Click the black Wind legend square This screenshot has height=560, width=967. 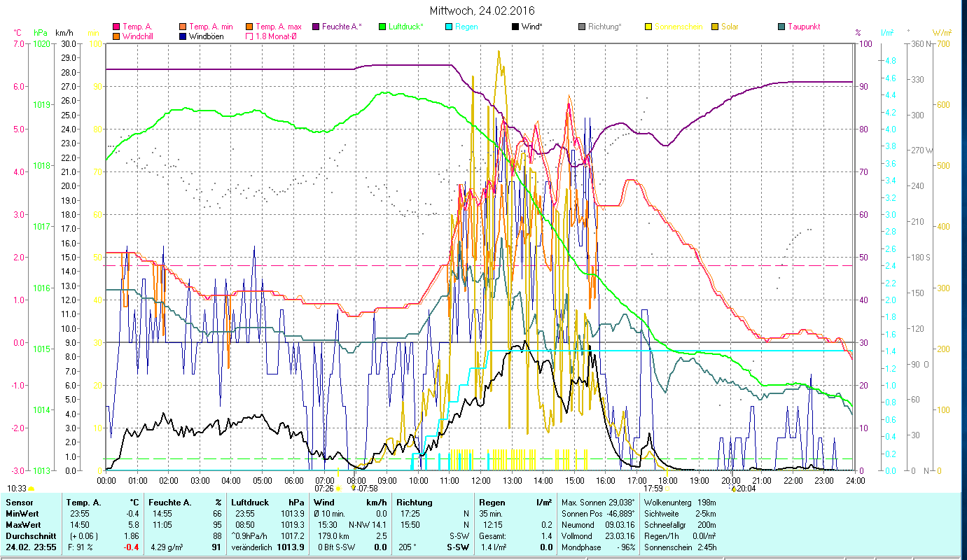(515, 27)
